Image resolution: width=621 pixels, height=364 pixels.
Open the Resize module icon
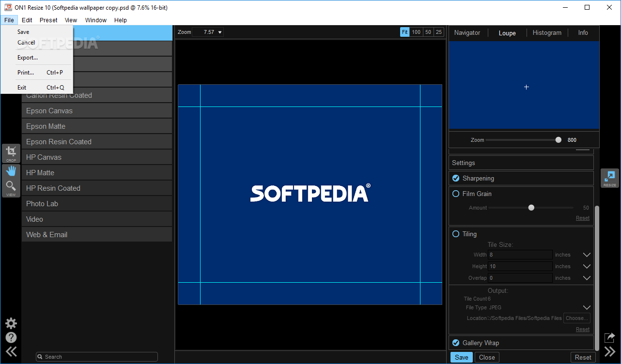click(x=609, y=178)
